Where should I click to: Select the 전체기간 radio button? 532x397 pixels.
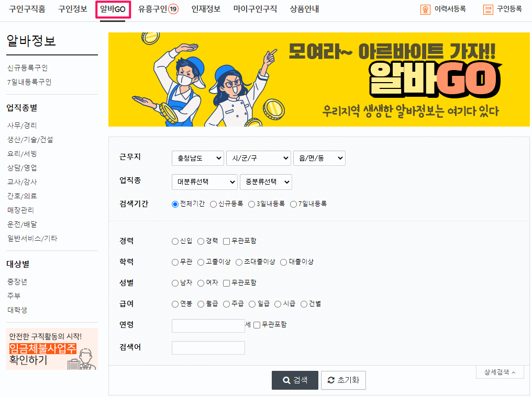coord(175,204)
